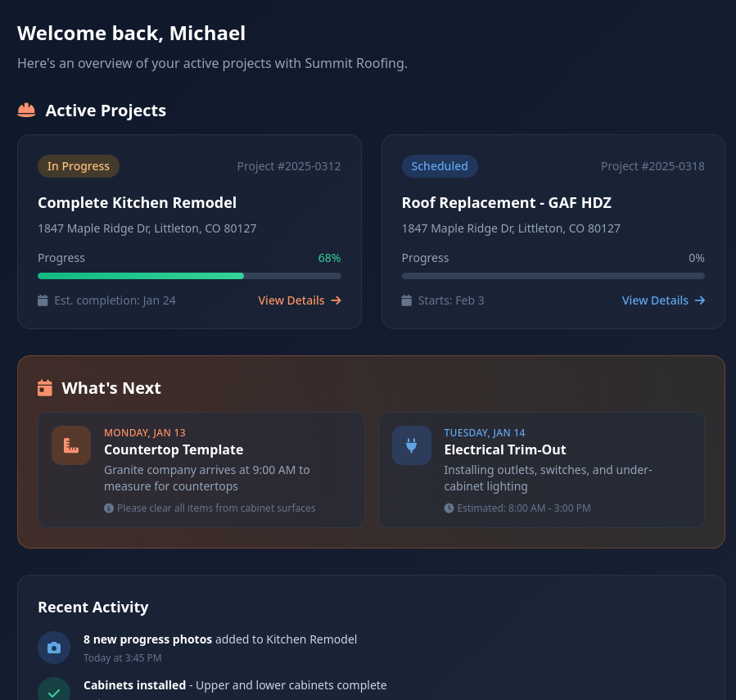Select the Electrical Trim-Out event card title

[x=505, y=449]
